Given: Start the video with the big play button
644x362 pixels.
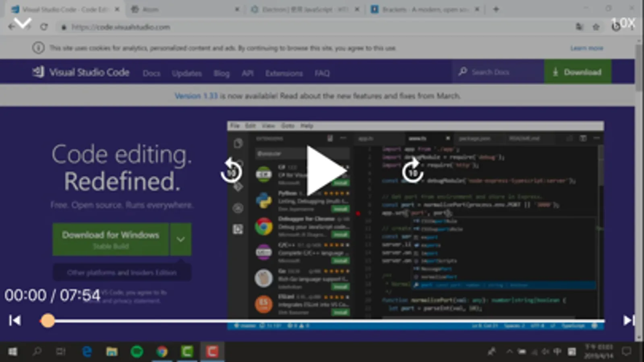Looking at the screenshot, I should point(326,171).
